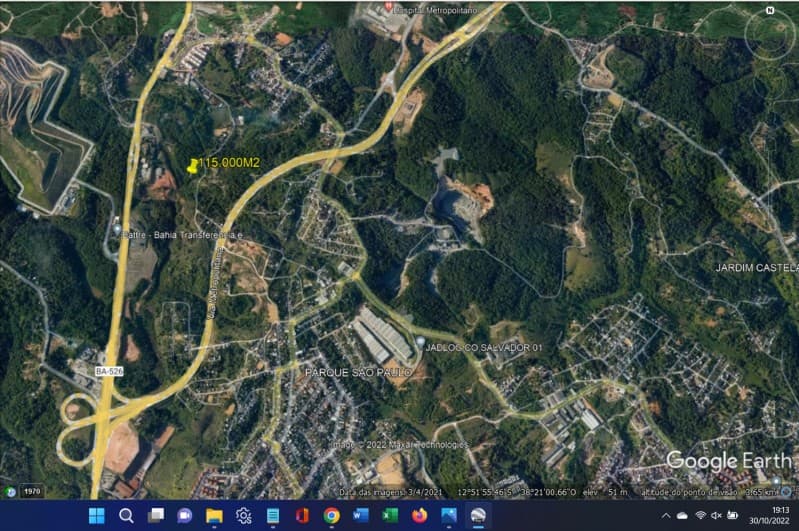
Task: Open Windows Search from the taskbar
Action: [126, 516]
